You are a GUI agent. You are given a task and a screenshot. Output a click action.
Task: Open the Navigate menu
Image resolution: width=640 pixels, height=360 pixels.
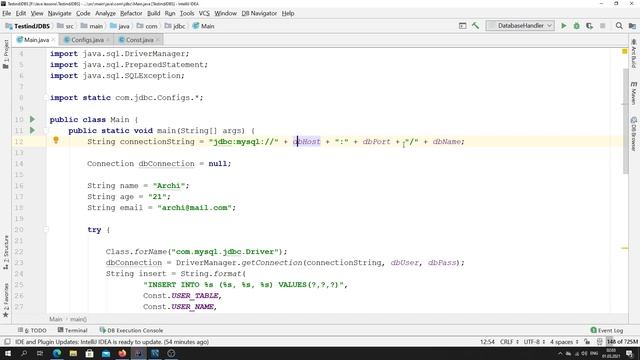(60, 13)
